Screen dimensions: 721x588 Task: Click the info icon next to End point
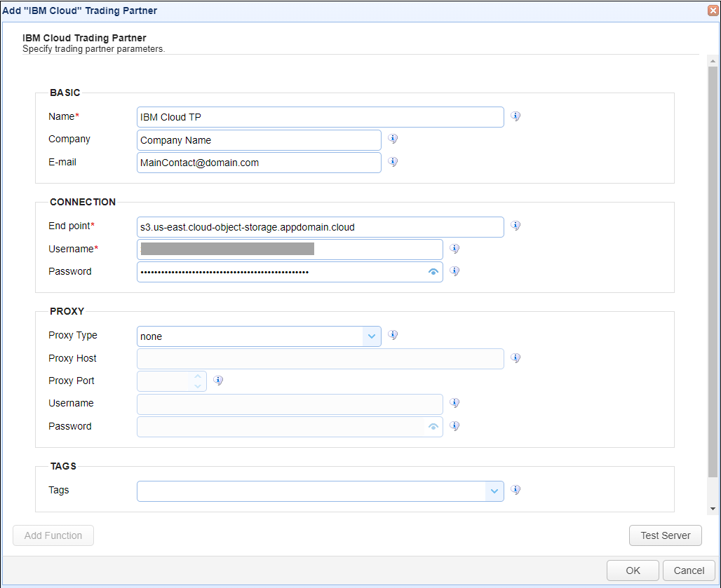coord(516,226)
